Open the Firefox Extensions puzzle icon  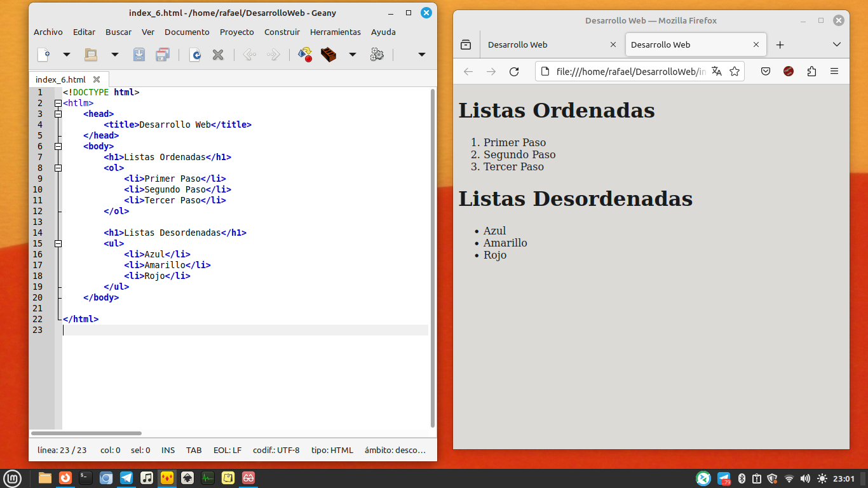[811, 71]
